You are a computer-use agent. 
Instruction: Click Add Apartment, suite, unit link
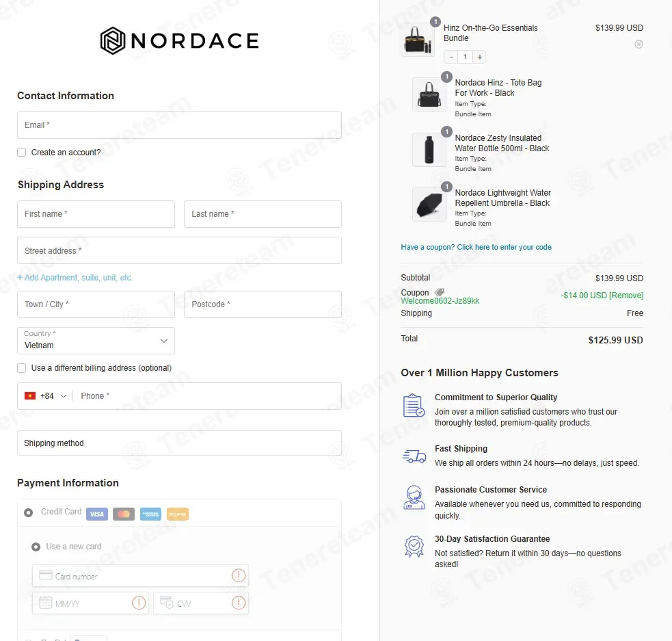click(x=75, y=278)
